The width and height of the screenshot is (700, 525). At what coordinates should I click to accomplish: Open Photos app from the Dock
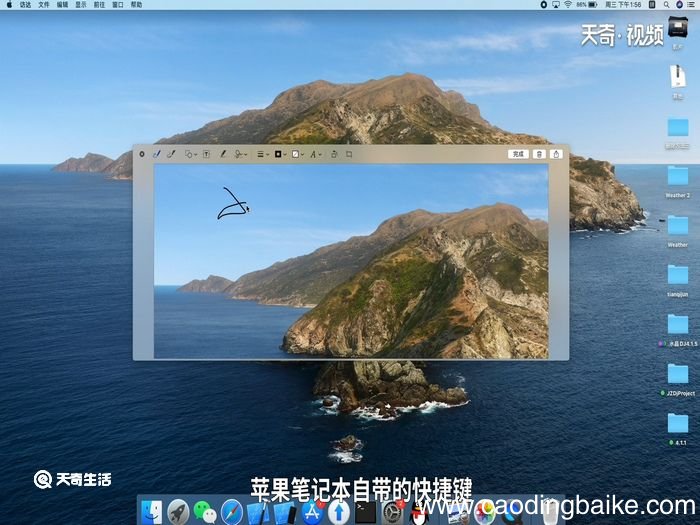click(484, 514)
